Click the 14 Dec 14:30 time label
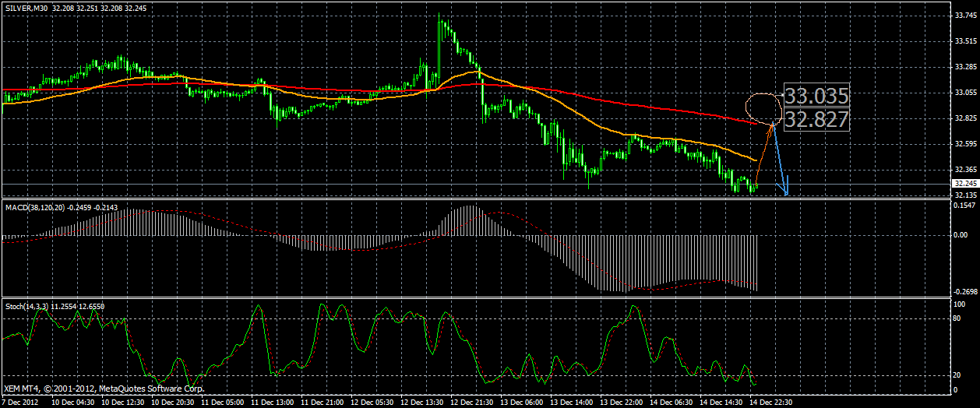 [721, 403]
